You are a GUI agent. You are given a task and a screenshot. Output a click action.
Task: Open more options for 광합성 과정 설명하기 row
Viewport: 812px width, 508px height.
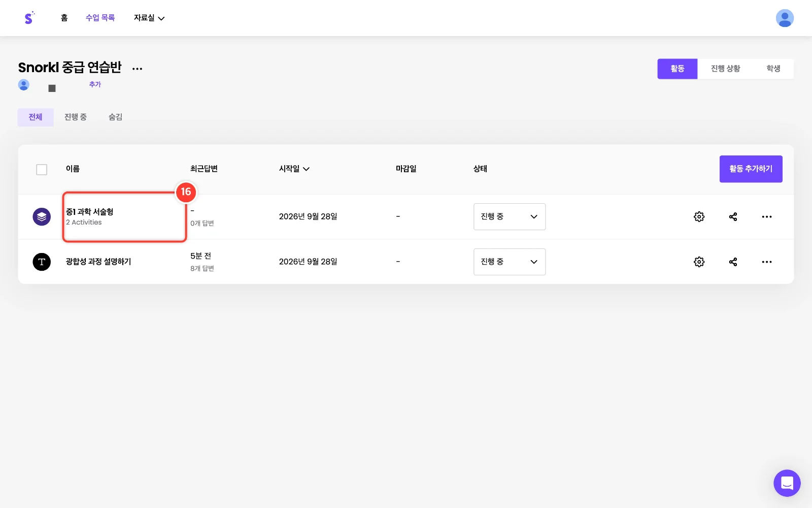[767, 262]
